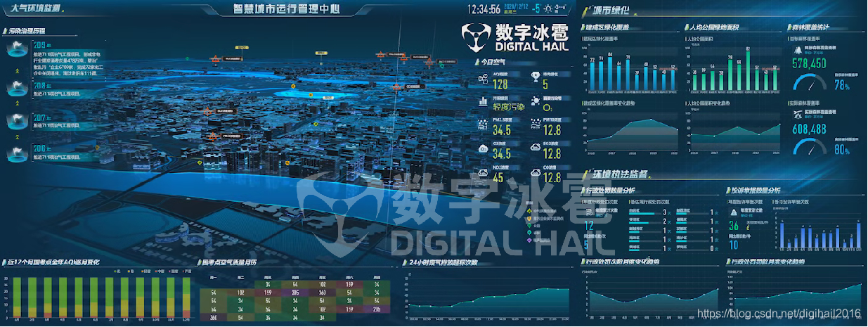Click the bar-chart icon beside 轻度污染
The image size is (868, 327).
(483, 101)
